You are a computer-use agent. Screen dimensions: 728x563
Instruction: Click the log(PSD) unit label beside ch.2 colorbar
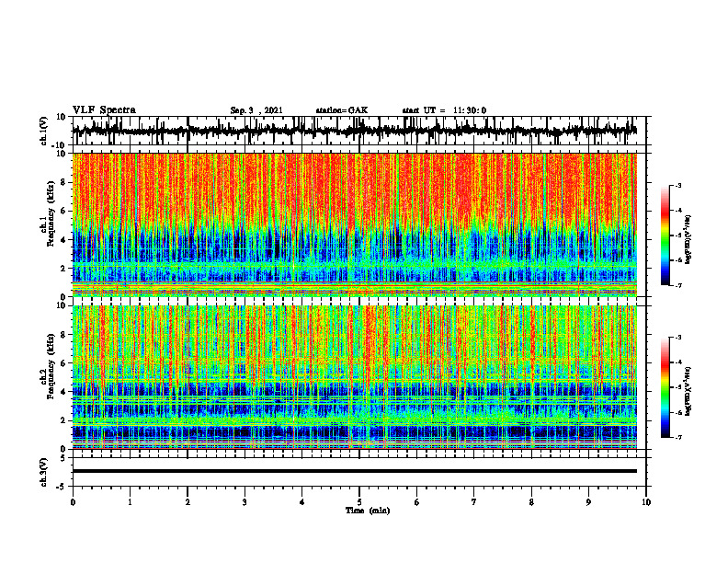(688, 391)
